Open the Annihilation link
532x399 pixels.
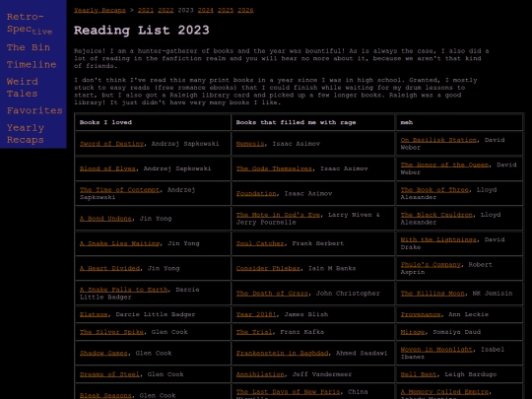click(260, 374)
